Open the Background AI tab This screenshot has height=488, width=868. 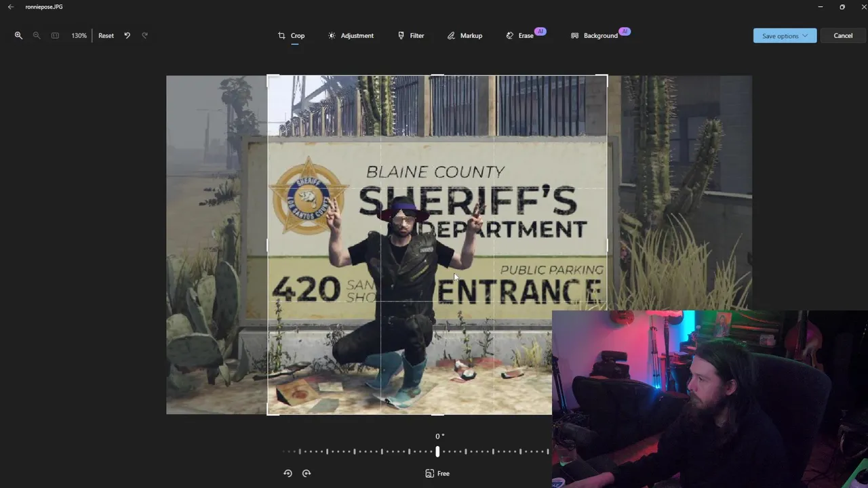coord(599,35)
